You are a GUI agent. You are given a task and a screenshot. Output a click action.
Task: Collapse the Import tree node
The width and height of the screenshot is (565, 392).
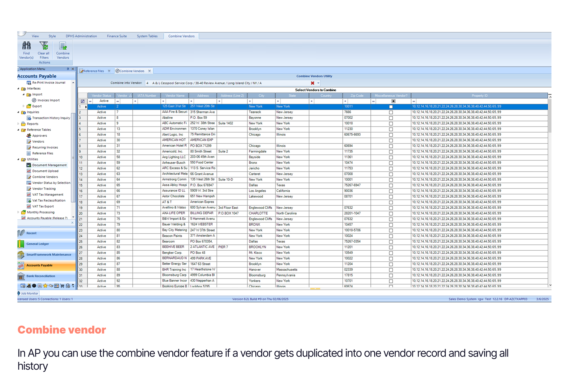tap(24, 94)
